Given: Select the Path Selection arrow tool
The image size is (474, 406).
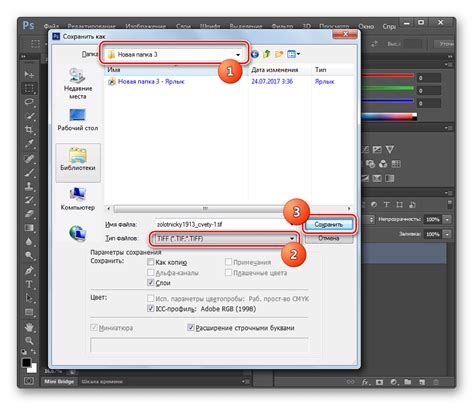Looking at the screenshot, I should 29,298.
